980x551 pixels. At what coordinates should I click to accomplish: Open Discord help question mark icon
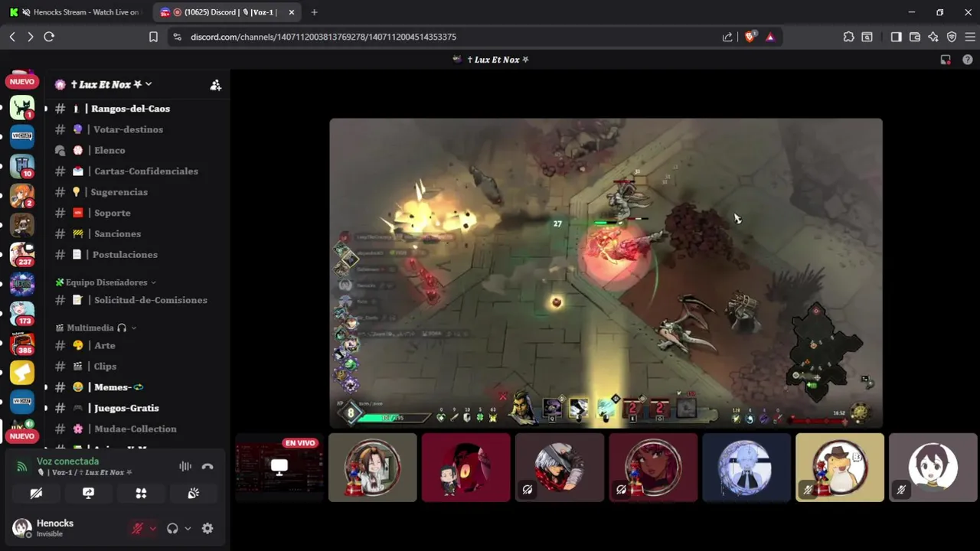(967, 60)
